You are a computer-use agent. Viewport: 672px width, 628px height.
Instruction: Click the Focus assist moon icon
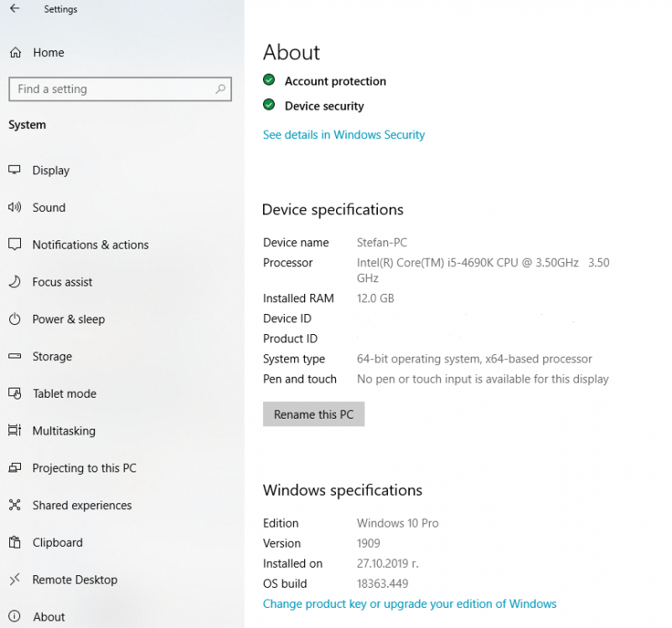click(14, 281)
